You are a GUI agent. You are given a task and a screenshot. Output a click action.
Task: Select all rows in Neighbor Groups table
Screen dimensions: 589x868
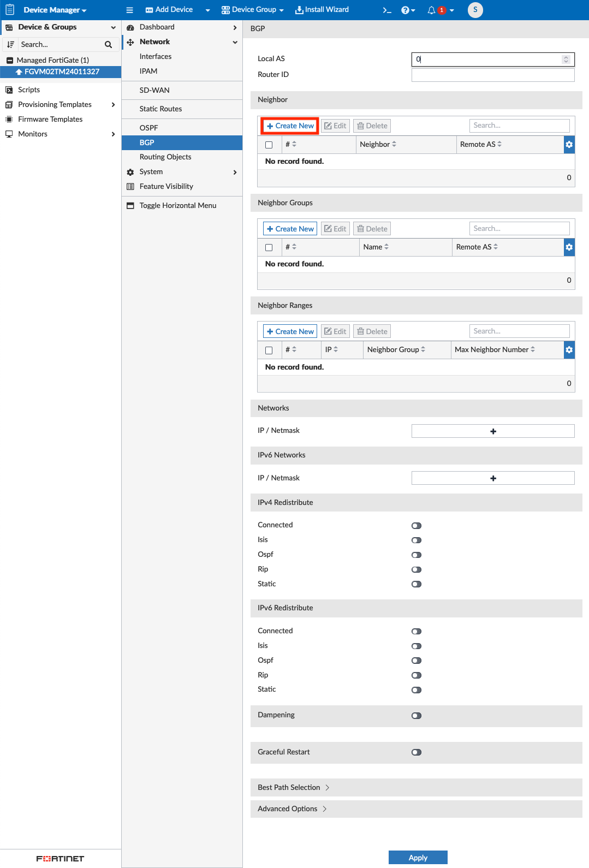point(269,247)
